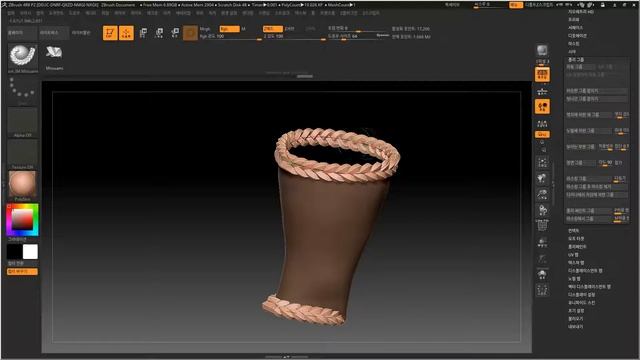Viewport: 640px width, 360px height.
Task: Expand the 디포메이션 (Deformation) section
Action: point(577,36)
